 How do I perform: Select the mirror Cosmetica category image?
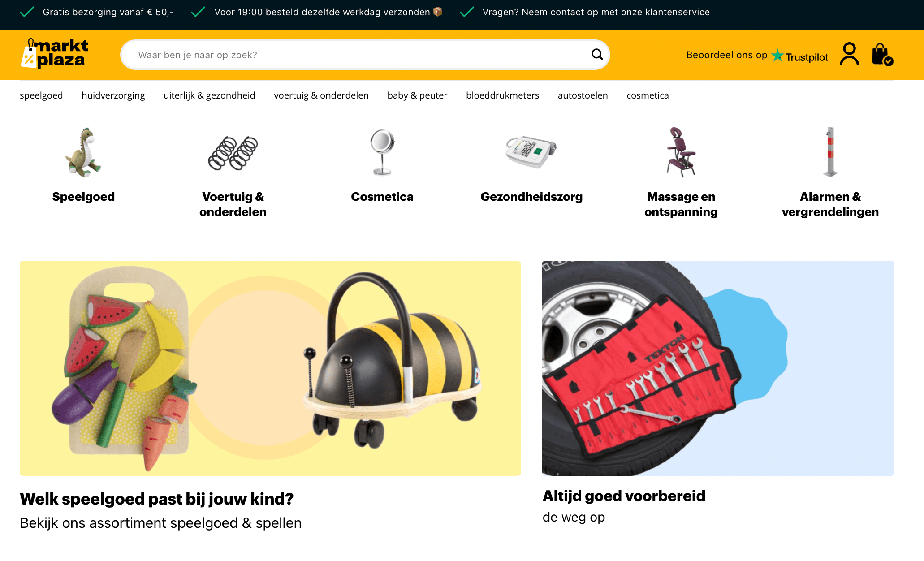[x=382, y=152]
